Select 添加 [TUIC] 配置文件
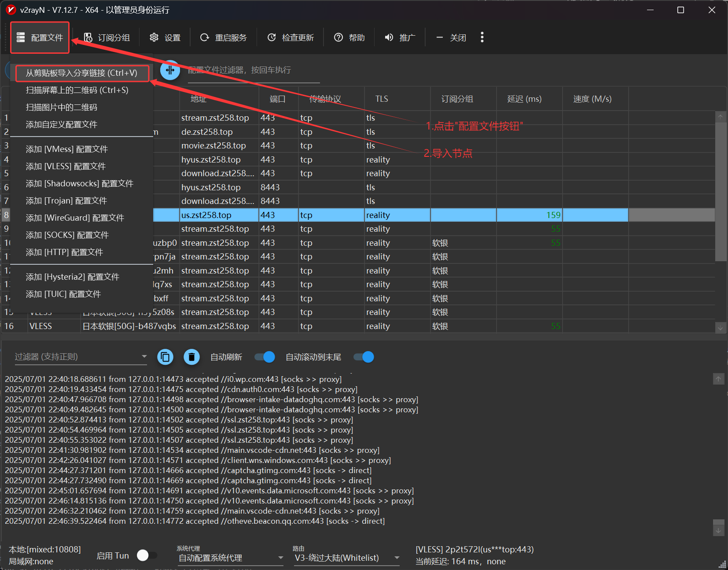 coord(82,294)
